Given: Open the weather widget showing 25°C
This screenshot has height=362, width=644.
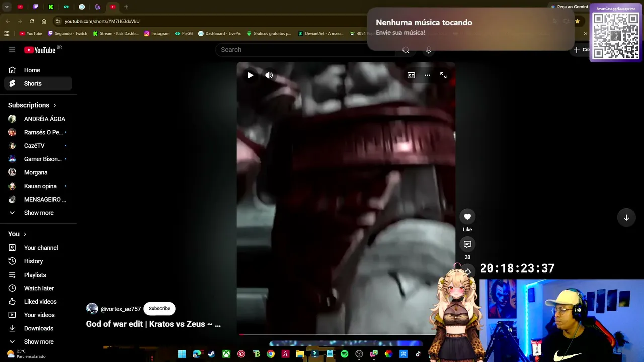Looking at the screenshot, I should point(26,354).
